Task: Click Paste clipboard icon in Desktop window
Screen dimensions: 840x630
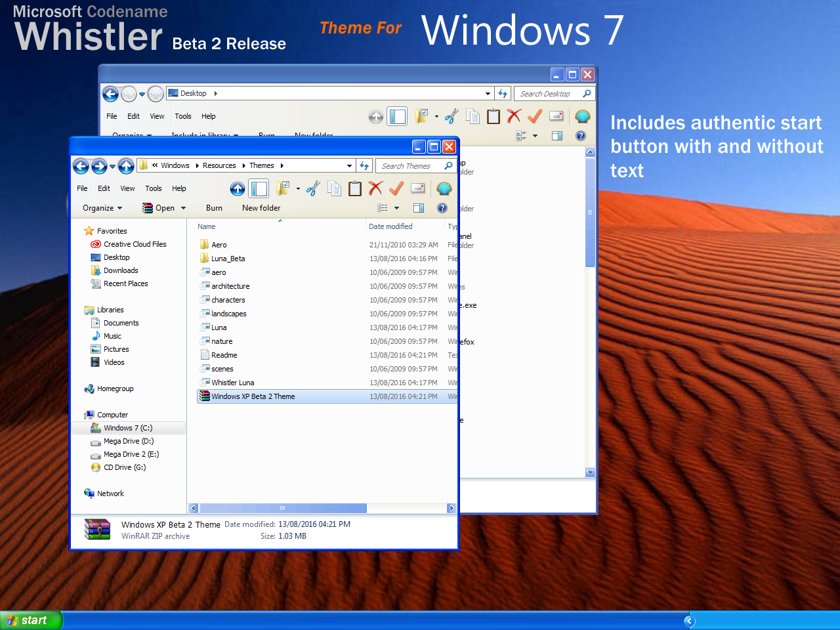Action: (x=493, y=117)
